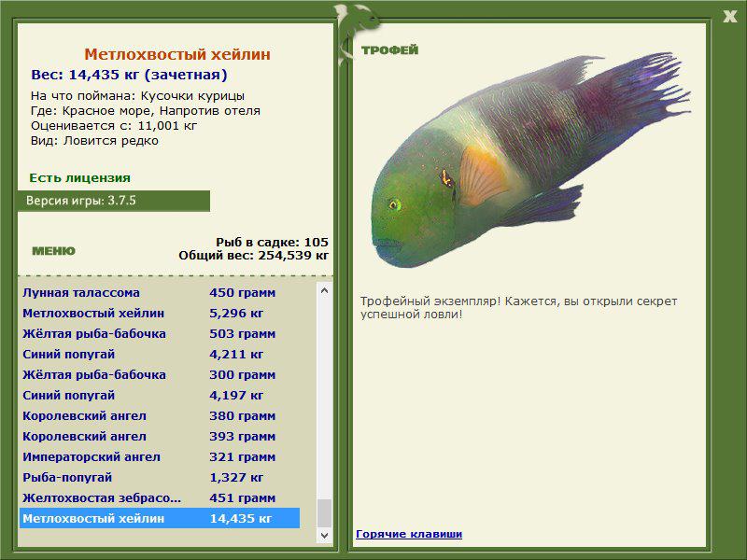Select Желтохвостая зебрасо... 451 грамм entry
This screenshot has height=560, width=747.
160,497
